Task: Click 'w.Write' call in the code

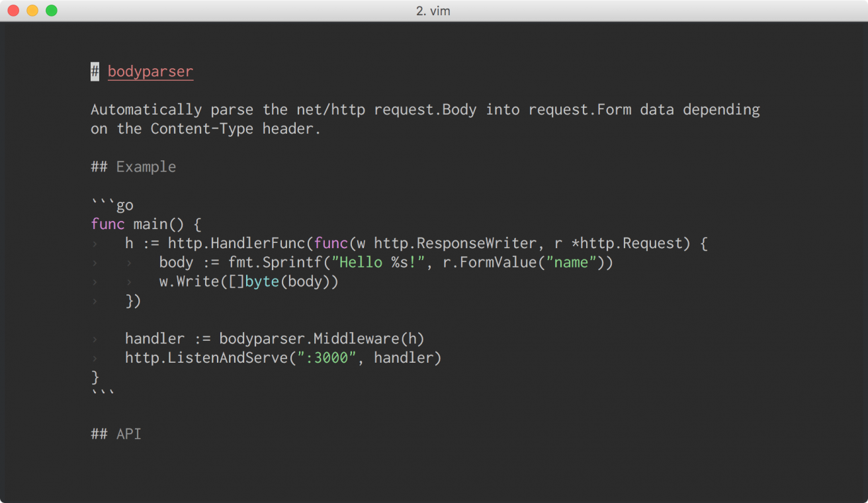Action: point(189,282)
